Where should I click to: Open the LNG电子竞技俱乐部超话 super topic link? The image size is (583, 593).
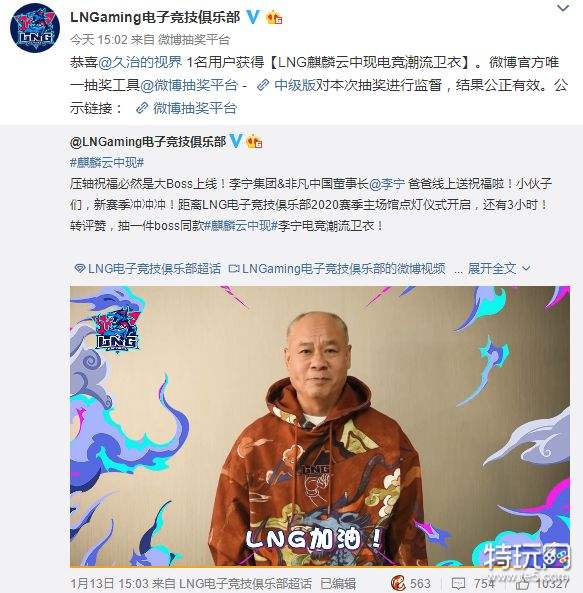(147, 269)
